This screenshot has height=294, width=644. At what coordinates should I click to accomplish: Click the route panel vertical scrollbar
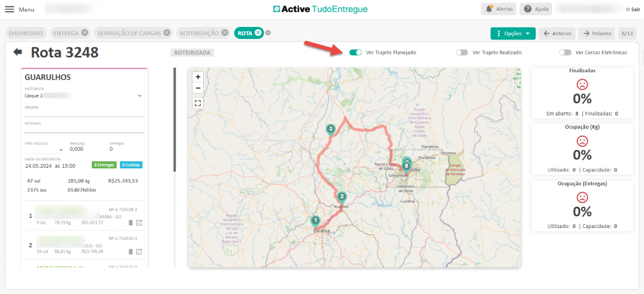pos(175,119)
